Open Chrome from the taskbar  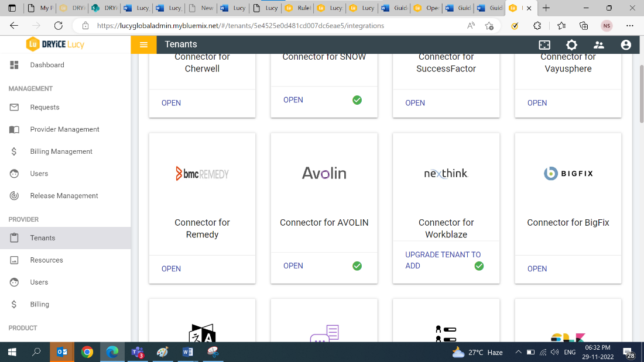[87, 352]
